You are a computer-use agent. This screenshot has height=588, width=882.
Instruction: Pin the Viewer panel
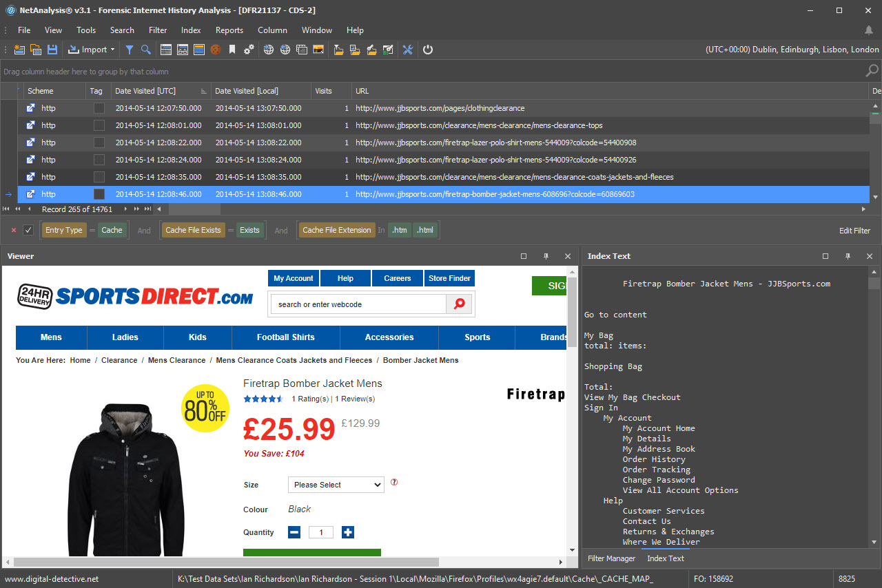(x=546, y=256)
